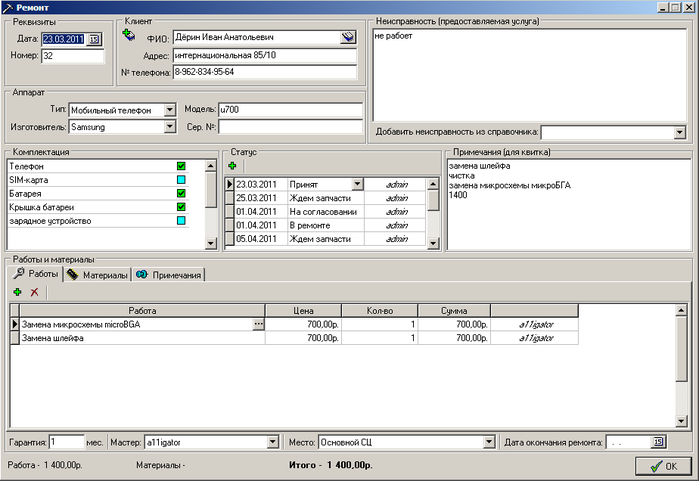Toggle the зарядное устройство checkbox
This screenshot has height=481, width=699.
181,220
